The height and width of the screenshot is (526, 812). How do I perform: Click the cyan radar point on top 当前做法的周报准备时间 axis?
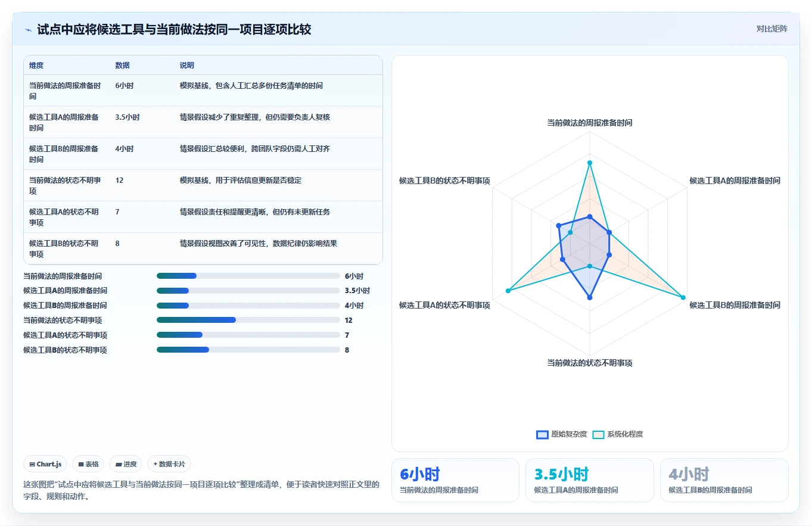(590, 163)
